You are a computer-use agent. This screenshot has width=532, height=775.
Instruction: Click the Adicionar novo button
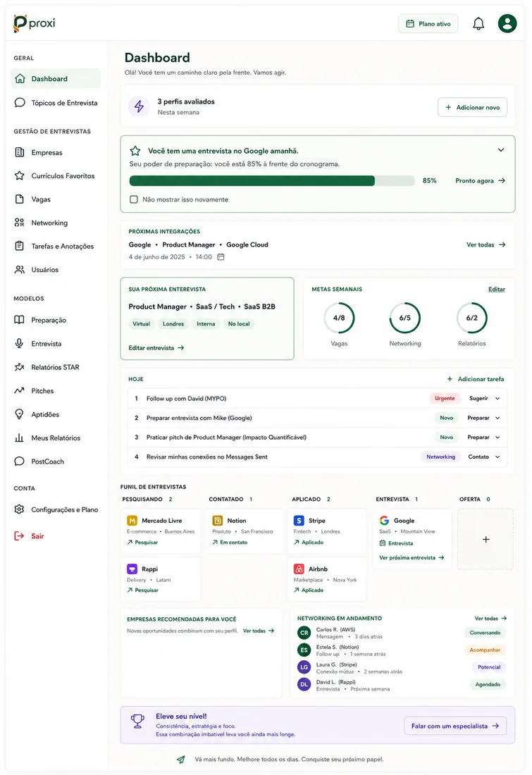[x=472, y=107]
